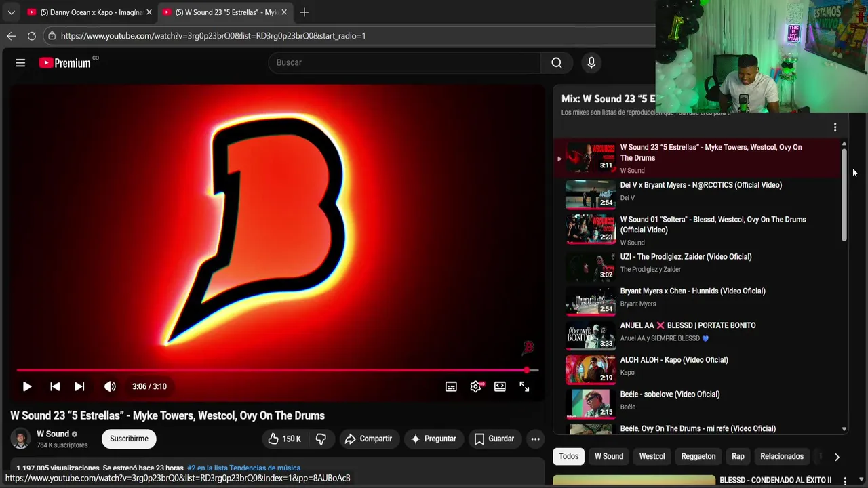Toggle subtitles in video player
This screenshot has height=488, width=868.
(x=451, y=386)
